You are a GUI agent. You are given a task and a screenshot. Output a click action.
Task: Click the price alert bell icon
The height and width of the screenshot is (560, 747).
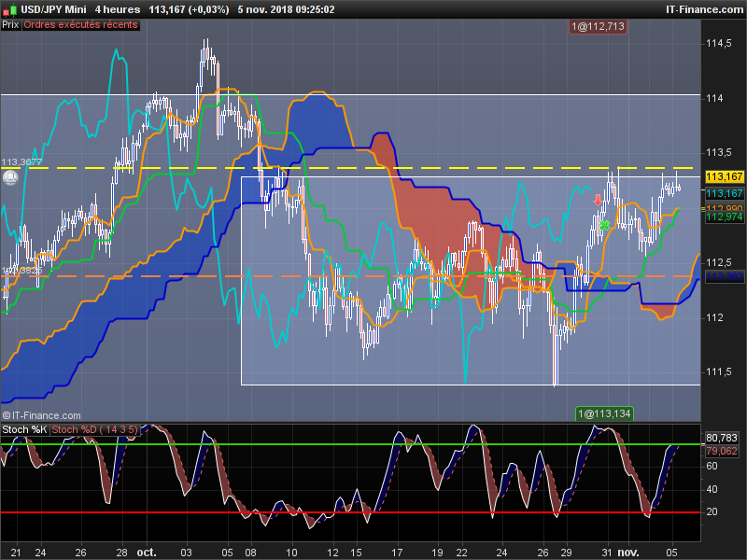tap(10, 178)
